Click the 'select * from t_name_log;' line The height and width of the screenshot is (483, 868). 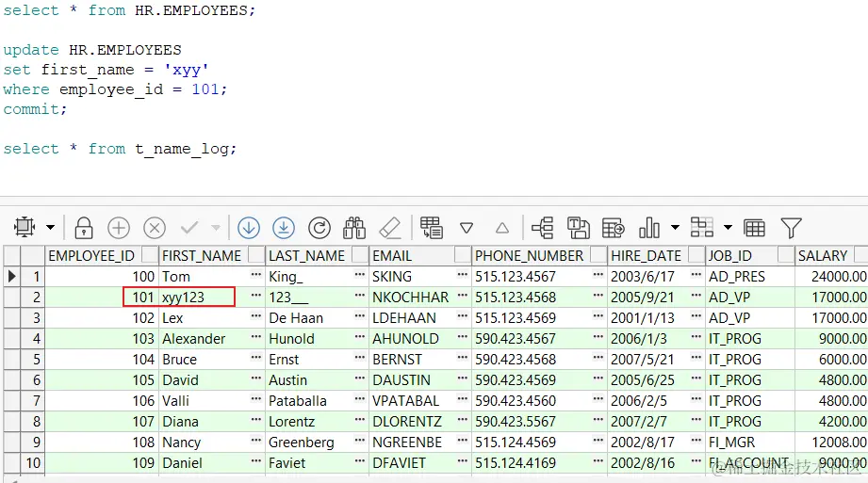coord(120,149)
